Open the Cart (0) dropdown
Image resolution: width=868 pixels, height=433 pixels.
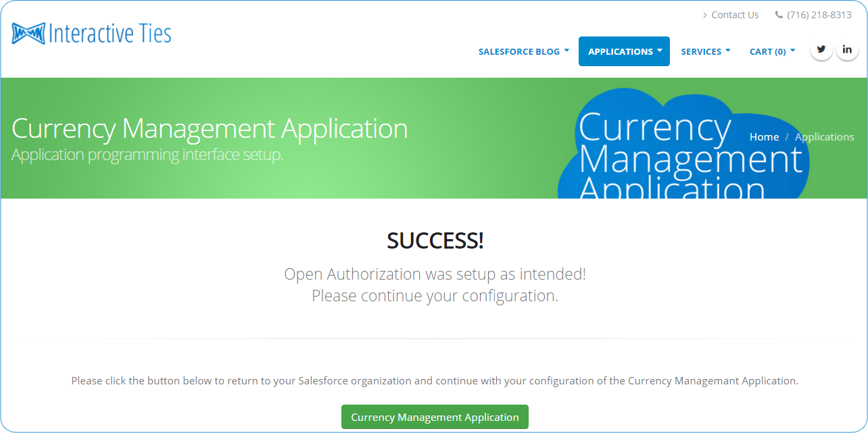[x=772, y=51]
